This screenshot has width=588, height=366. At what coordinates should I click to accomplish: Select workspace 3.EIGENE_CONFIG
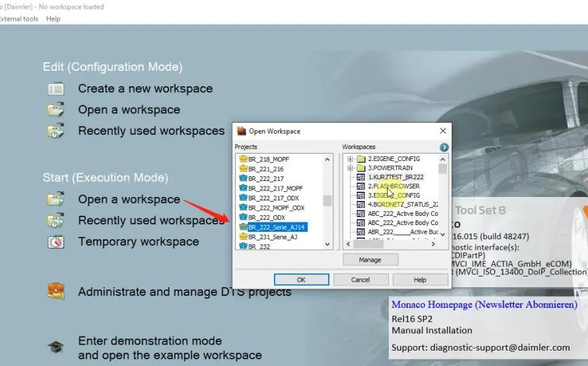pos(394,196)
